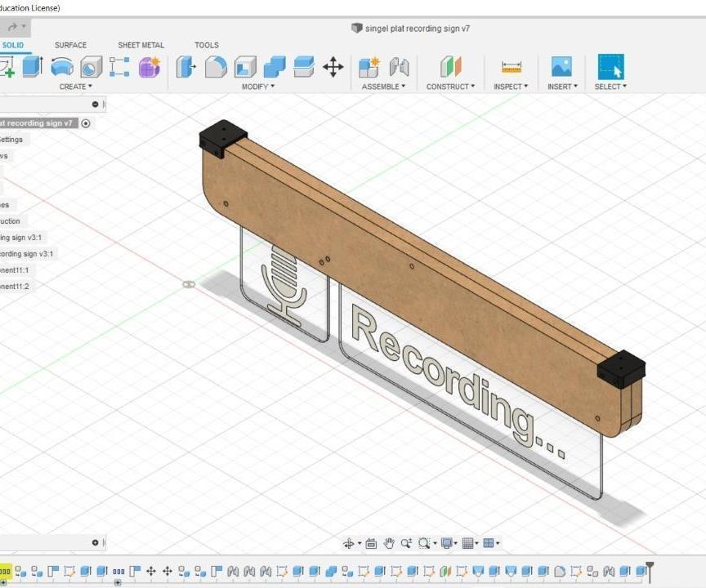Select root 'recording sign v7' browser node

(x=38, y=123)
